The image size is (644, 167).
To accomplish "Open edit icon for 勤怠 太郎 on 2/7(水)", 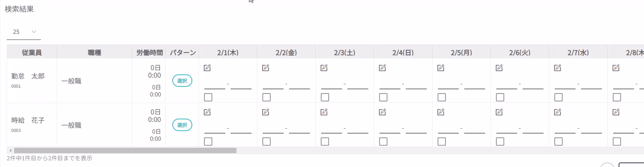I will click(558, 68).
